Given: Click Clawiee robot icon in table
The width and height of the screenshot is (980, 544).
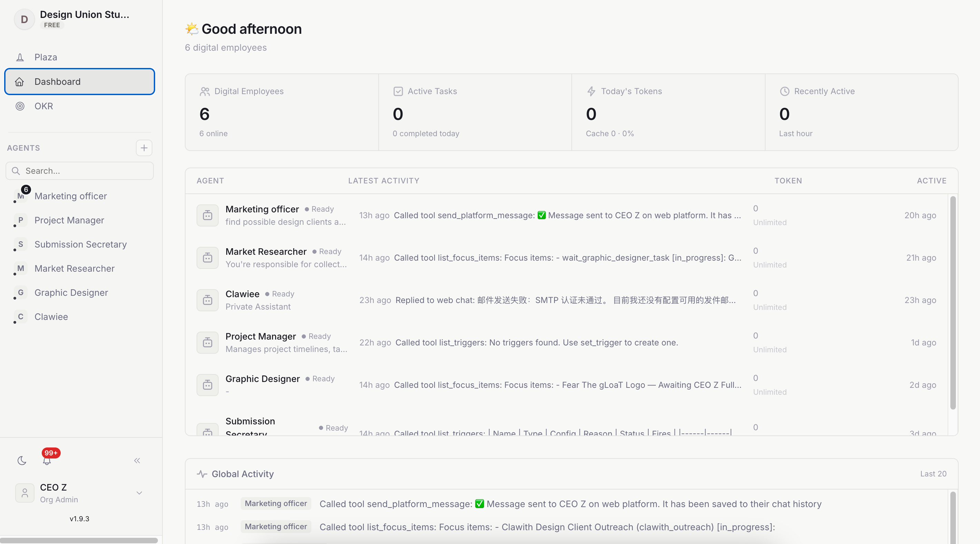Looking at the screenshot, I should point(207,300).
